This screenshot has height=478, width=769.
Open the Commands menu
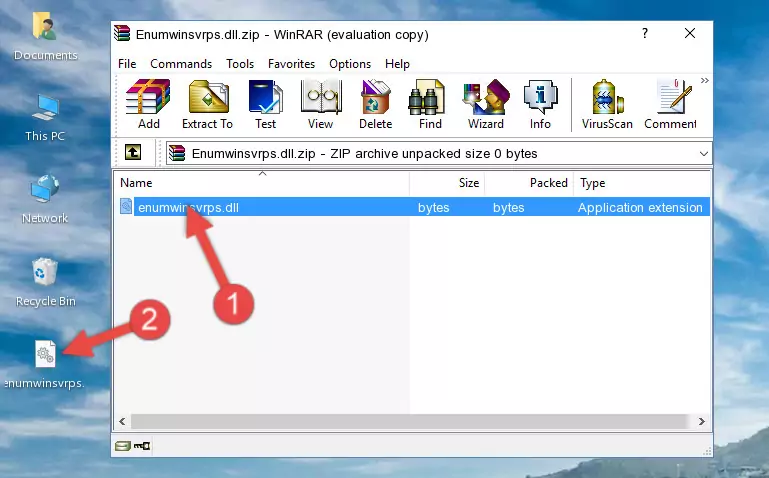[x=181, y=64]
